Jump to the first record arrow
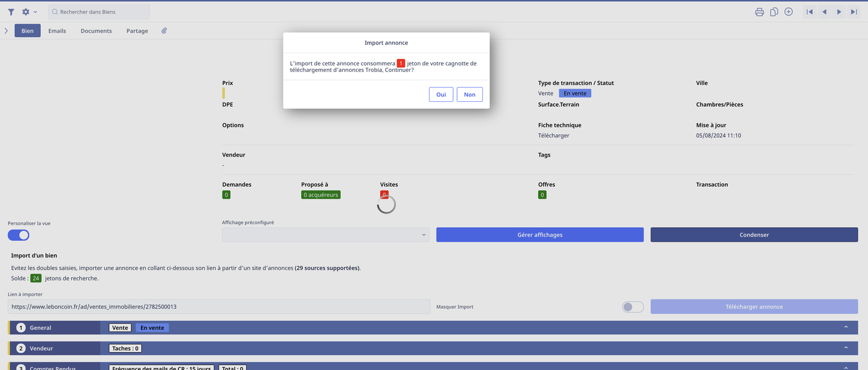 pos(810,12)
